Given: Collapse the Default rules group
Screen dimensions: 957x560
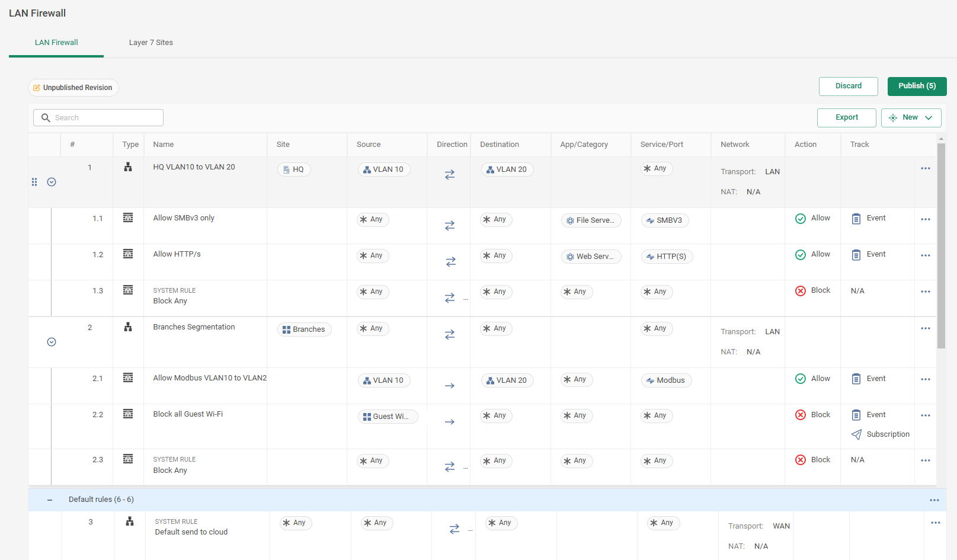Looking at the screenshot, I should (50, 500).
